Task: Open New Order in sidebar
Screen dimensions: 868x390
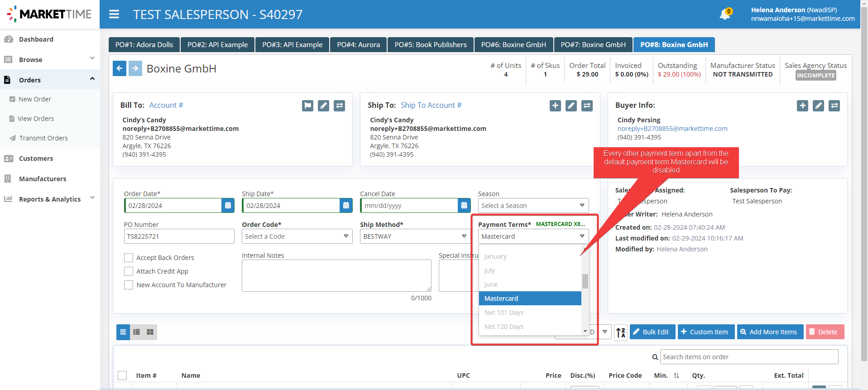Action: [x=35, y=99]
